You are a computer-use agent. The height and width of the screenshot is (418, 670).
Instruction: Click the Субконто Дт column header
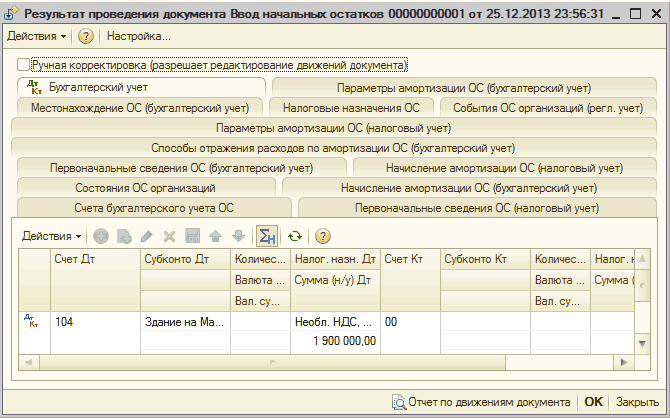(185, 259)
